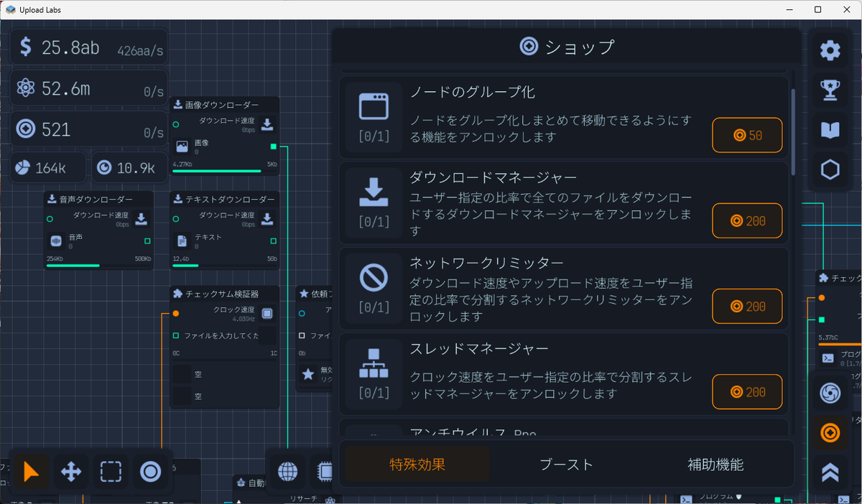Viewport: 862px width, 504px height.
Task: Select the four-way move tool
Action: [x=71, y=472]
